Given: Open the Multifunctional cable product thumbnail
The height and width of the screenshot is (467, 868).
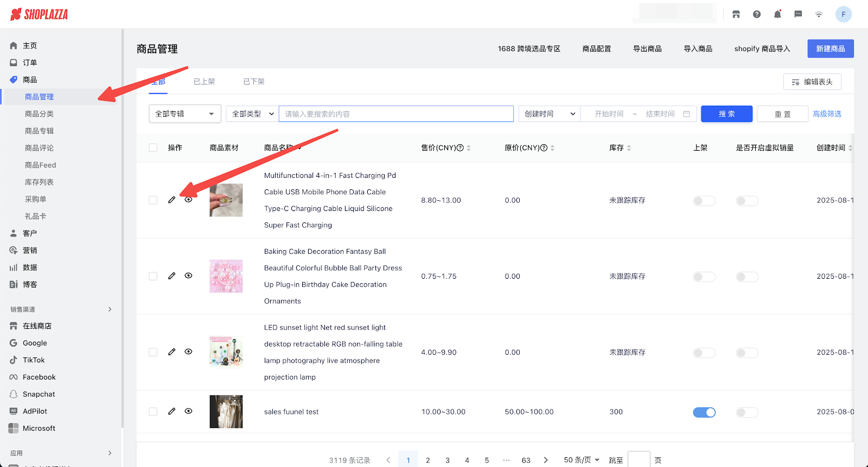Looking at the screenshot, I should [226, 200].
